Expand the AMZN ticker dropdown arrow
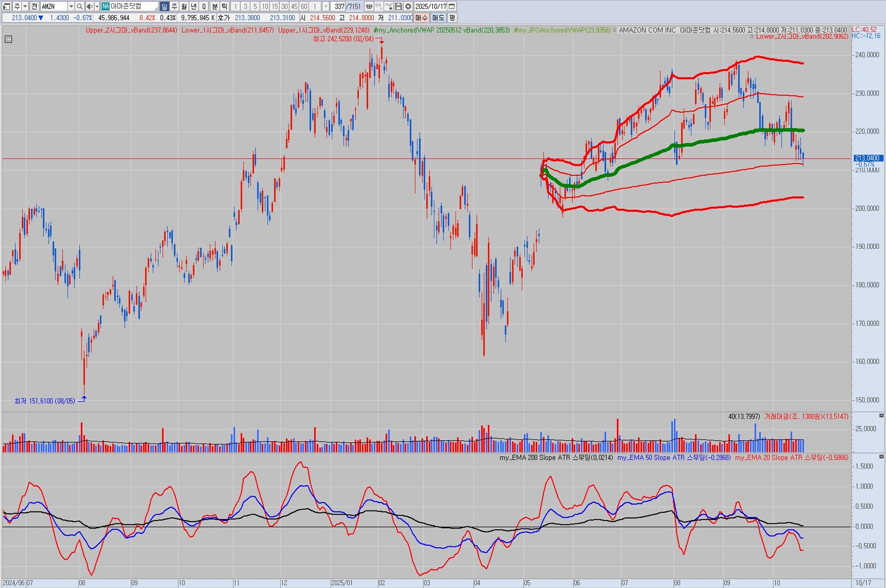 [x=71, y=6]
